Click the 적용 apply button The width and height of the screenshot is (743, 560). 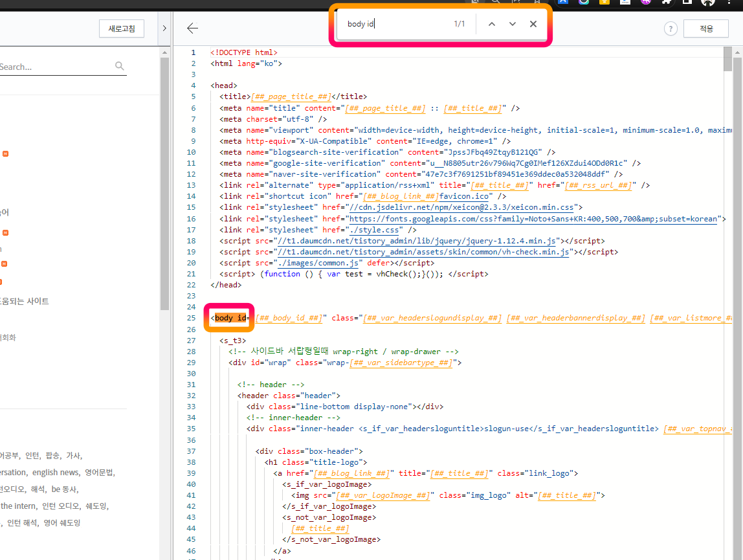[x=706, y=28]
